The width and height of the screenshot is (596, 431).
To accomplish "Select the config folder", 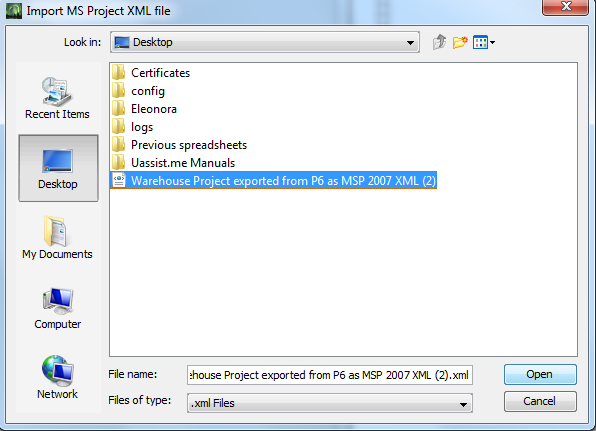I will click(138, 91).
